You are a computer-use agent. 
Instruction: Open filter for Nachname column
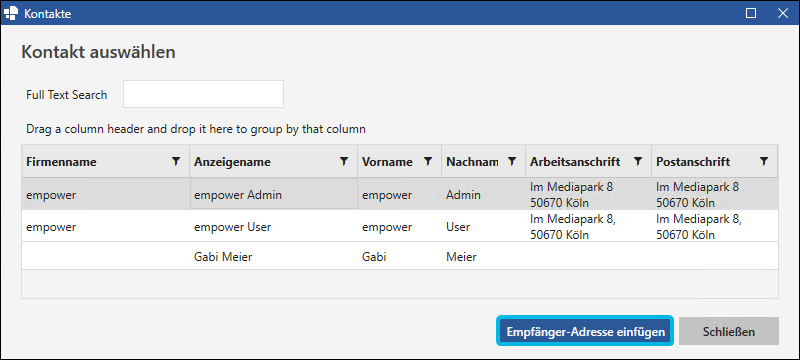click(x=512, y=162)
